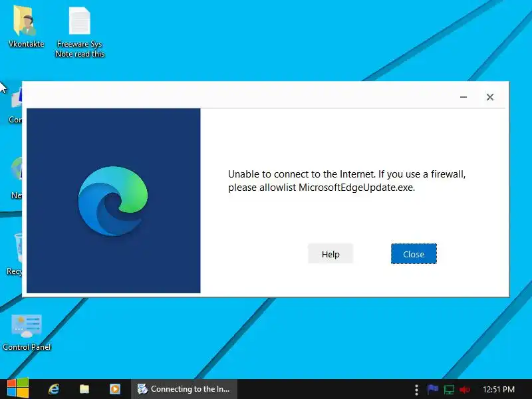Select the partly hidden Recycle Bin icon
The height and width of the screenshot is (399, 532).
click(x=13, y=254)
